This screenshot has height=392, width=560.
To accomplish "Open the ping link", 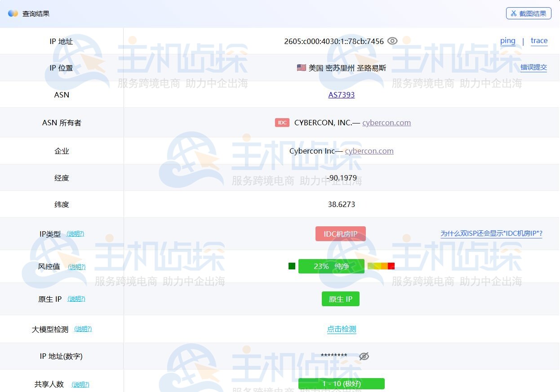I will click(x=508, y=40).
